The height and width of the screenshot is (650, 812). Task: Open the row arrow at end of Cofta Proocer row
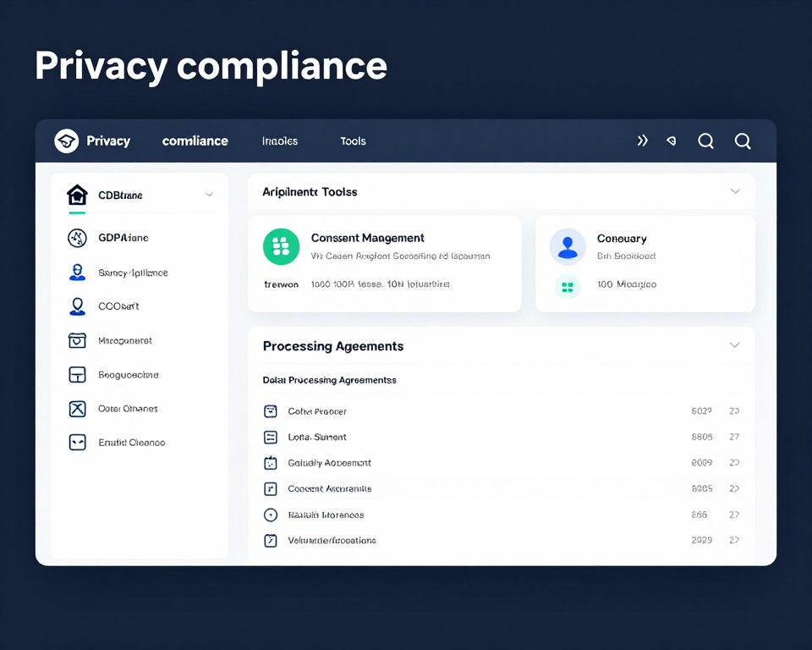click(x=734, y=411)
